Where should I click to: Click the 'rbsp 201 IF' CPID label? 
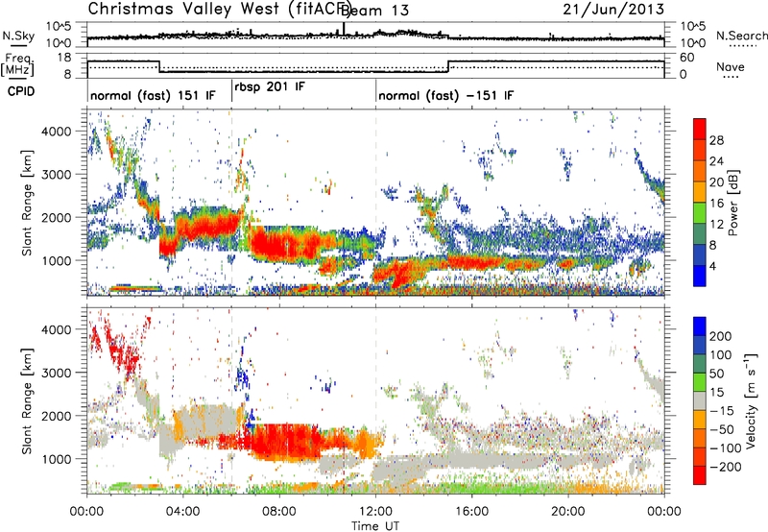pos(270,86)
